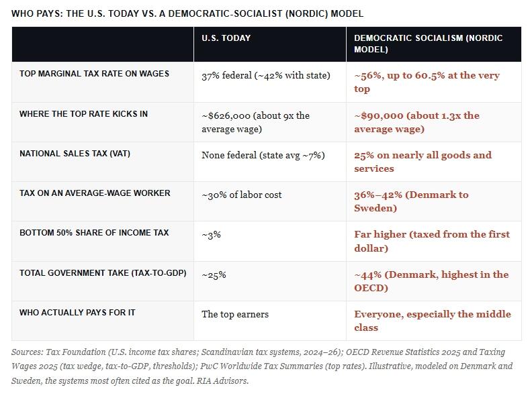Click the Sources footnote text below table
The width and height of the screenshot is (532, 406).
click(x=262, y=366)
